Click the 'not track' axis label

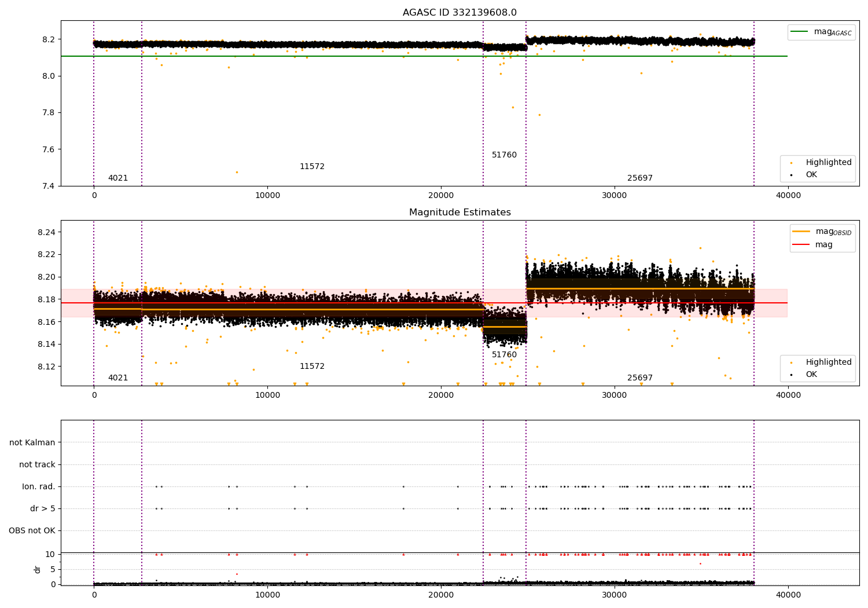(37, 464)
